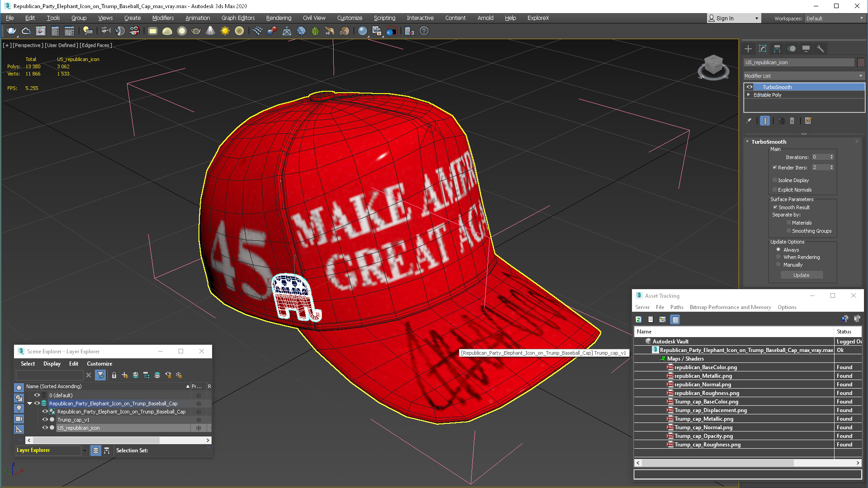Select the Manually update option
The image size is (868, 488).
click(778, 264)
